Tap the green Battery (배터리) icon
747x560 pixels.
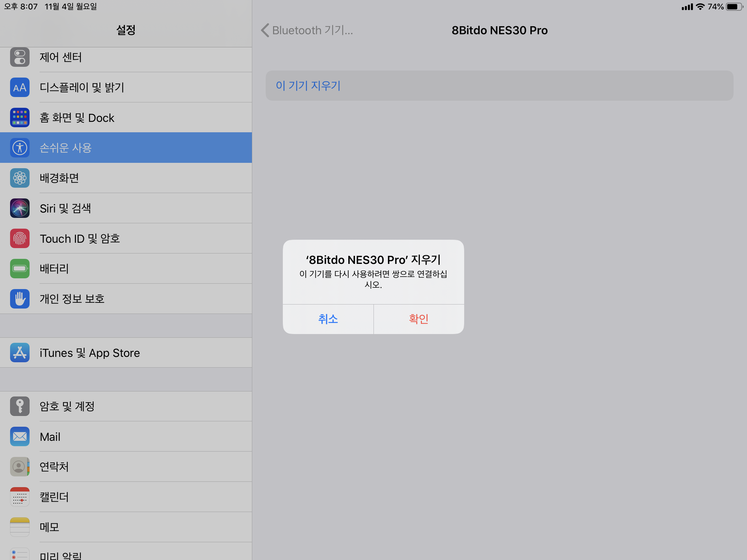point(19,269)
